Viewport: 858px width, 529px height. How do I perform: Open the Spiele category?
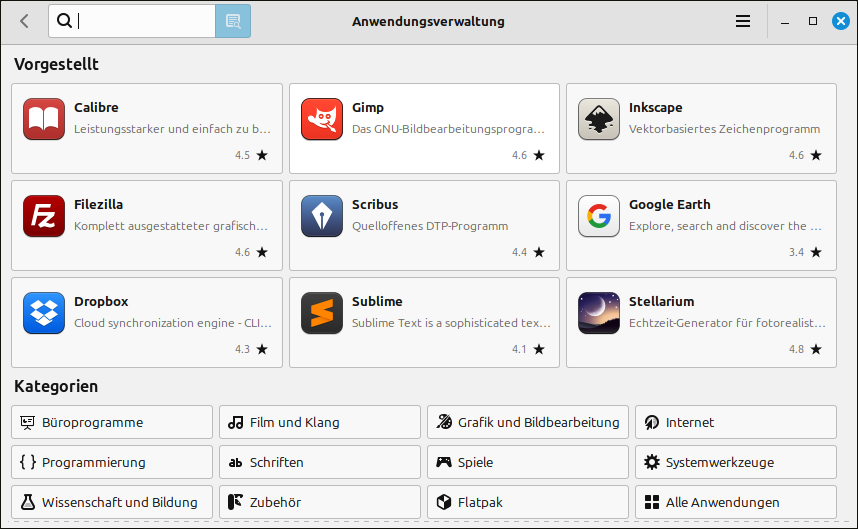[x=527, y=462]
